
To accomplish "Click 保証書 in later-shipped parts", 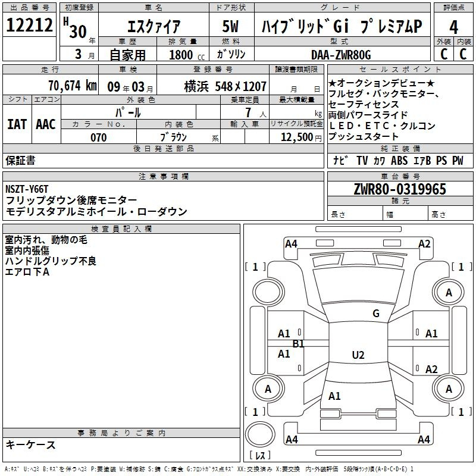I will tap(20, 160).
